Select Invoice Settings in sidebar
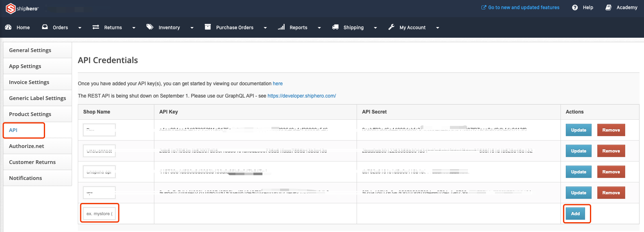 coord(37,82)
